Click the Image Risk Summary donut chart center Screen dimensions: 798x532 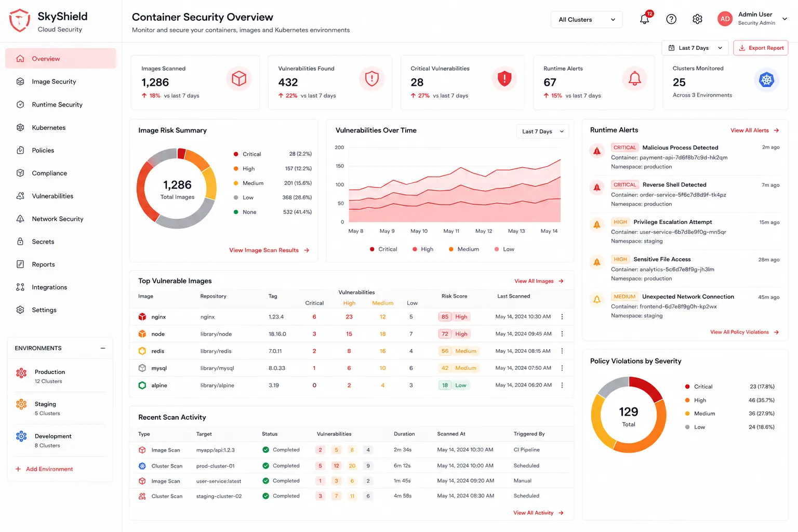[x=177, y=189]
